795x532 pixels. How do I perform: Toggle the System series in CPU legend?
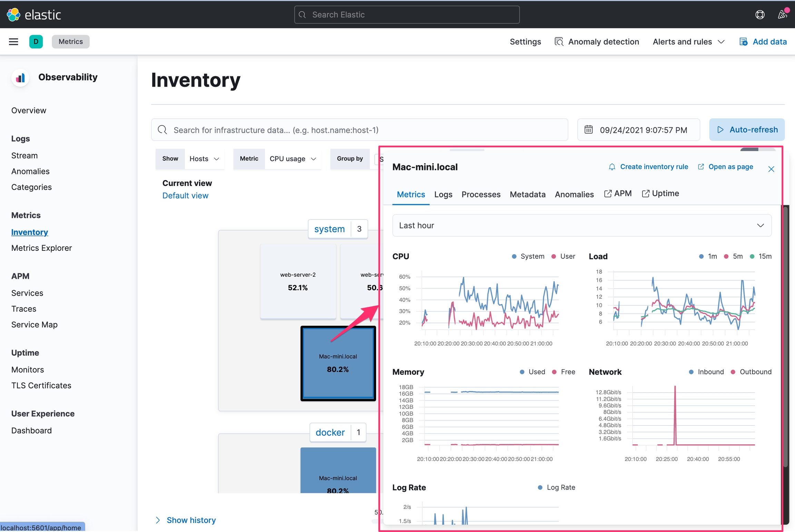[528, 256]
